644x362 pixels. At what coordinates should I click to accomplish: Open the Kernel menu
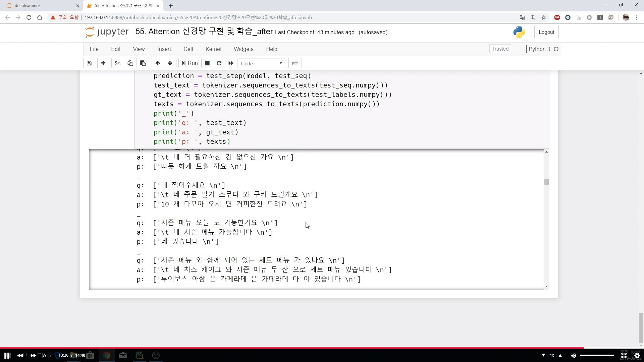click(213, 49)
